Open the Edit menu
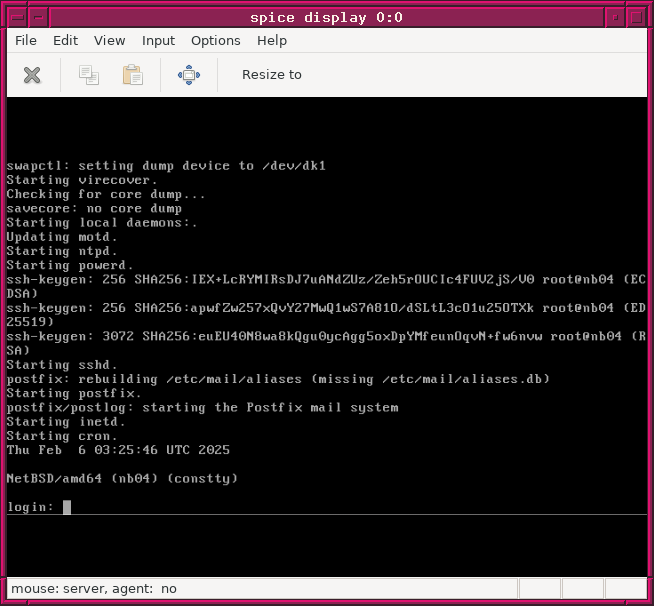Viewport: 654px width, 606px height. 65,41
